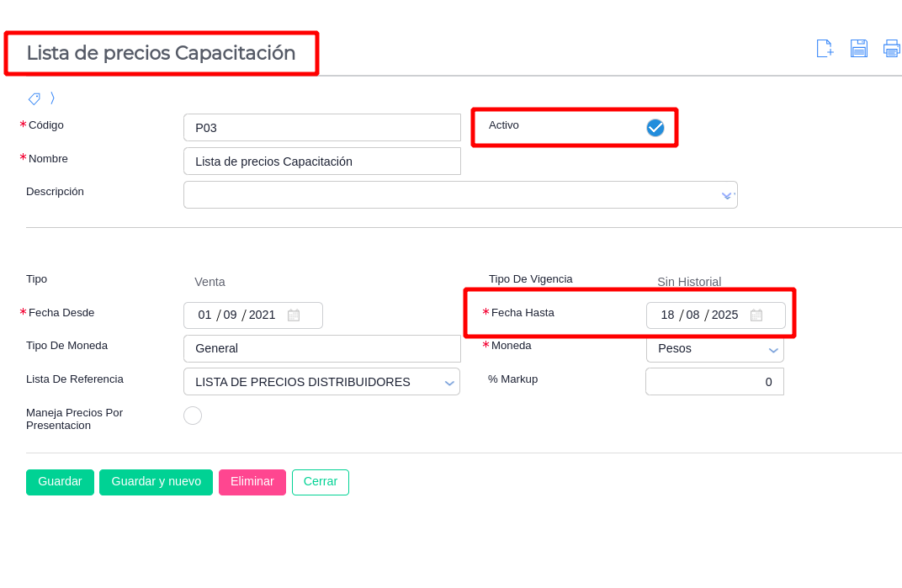Click the print icon
Screen dimensions: 902x588
point(891,49)
